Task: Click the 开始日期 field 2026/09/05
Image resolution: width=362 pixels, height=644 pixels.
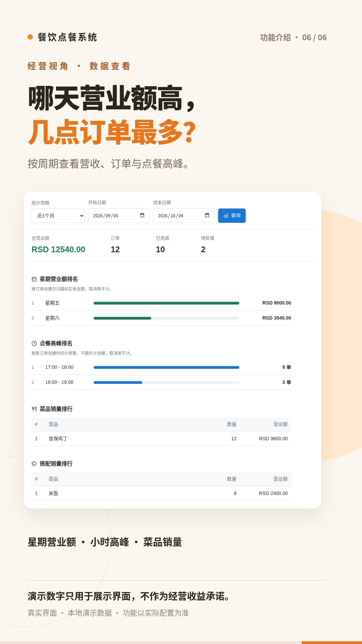Action: coord(119,216)
